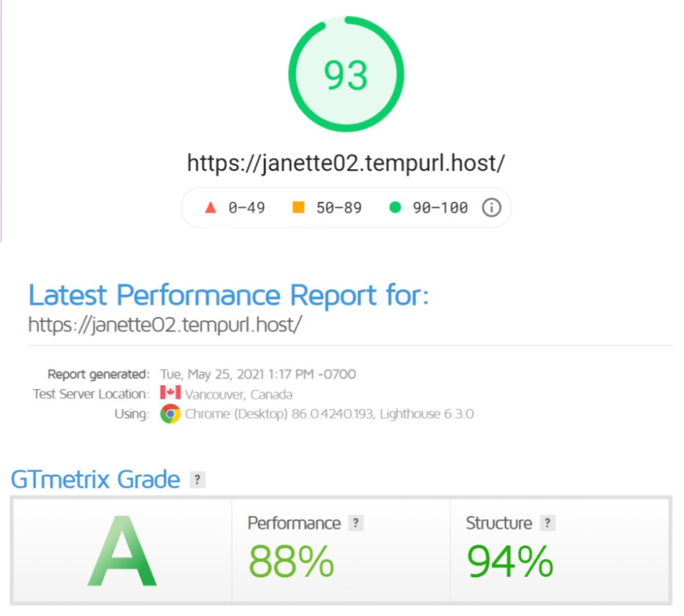Click the large A grade letter
Image resolution: width=684 pixels, height=616 pixels.
[122, 551]
